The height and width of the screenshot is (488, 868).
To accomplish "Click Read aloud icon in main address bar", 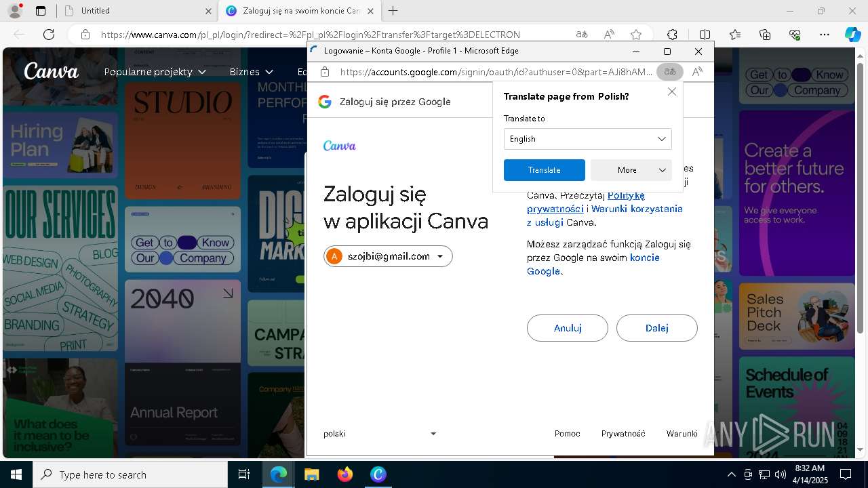I will click(x=609, y=35).
